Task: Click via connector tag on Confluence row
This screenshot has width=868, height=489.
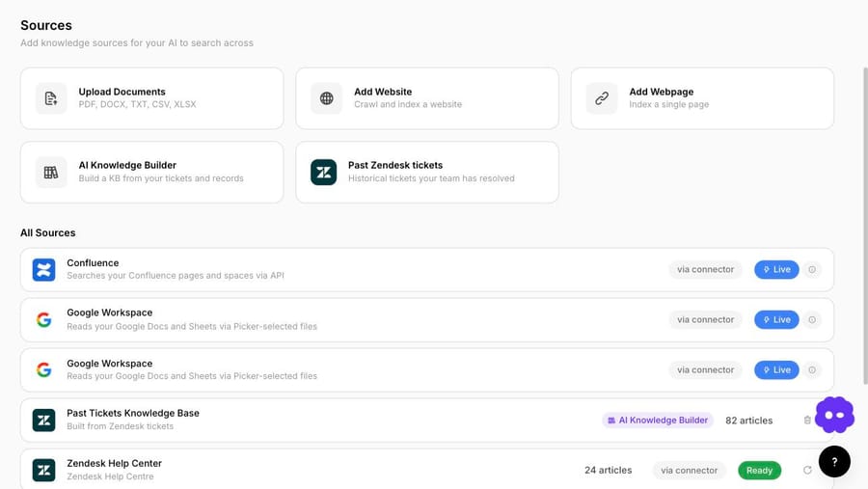Action: pyautogui.click(x=705, y=270)
